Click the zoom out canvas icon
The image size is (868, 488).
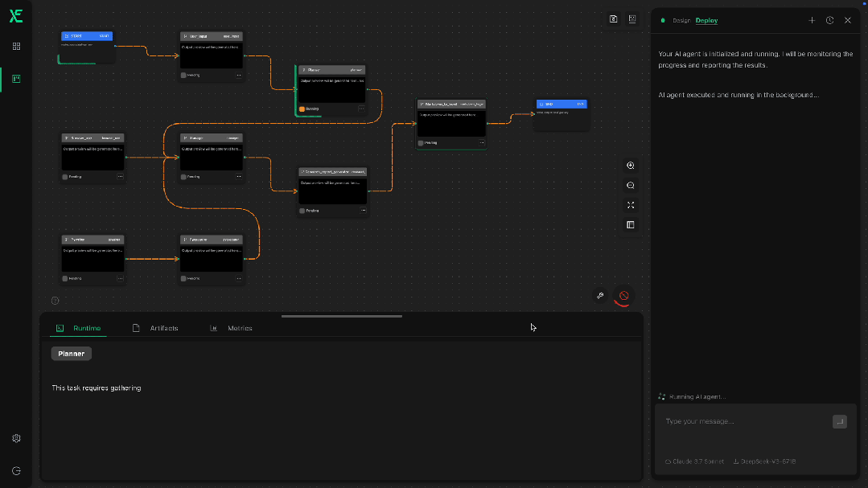(x=631, y=185)
